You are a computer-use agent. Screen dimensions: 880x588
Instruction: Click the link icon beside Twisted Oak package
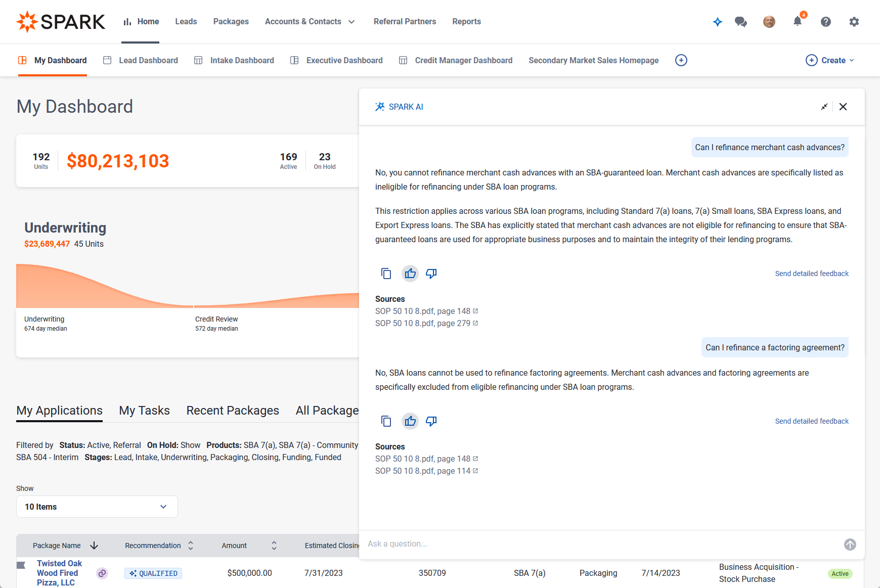click(x=102, y=573)
